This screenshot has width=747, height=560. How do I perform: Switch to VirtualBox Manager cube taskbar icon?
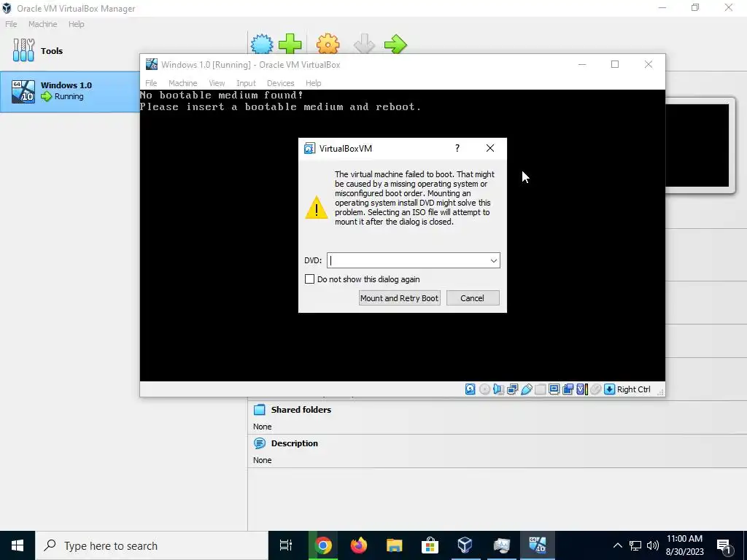click(465, 545)
